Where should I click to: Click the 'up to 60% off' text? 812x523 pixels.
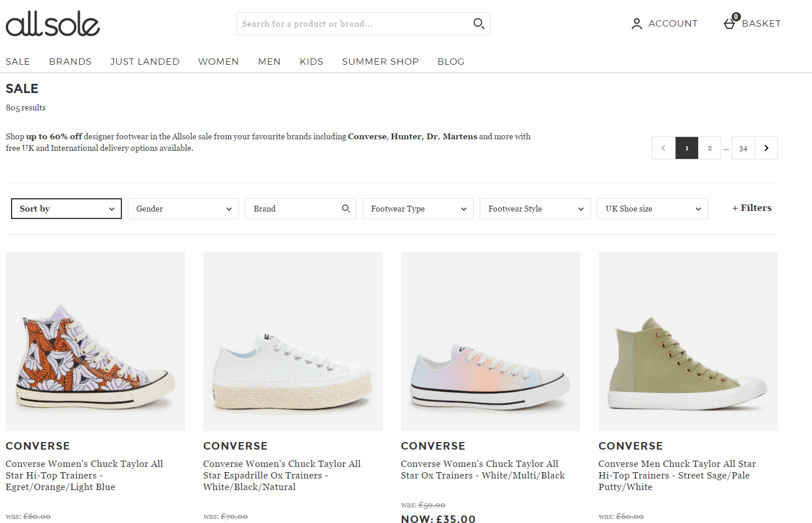click(54, 136)
